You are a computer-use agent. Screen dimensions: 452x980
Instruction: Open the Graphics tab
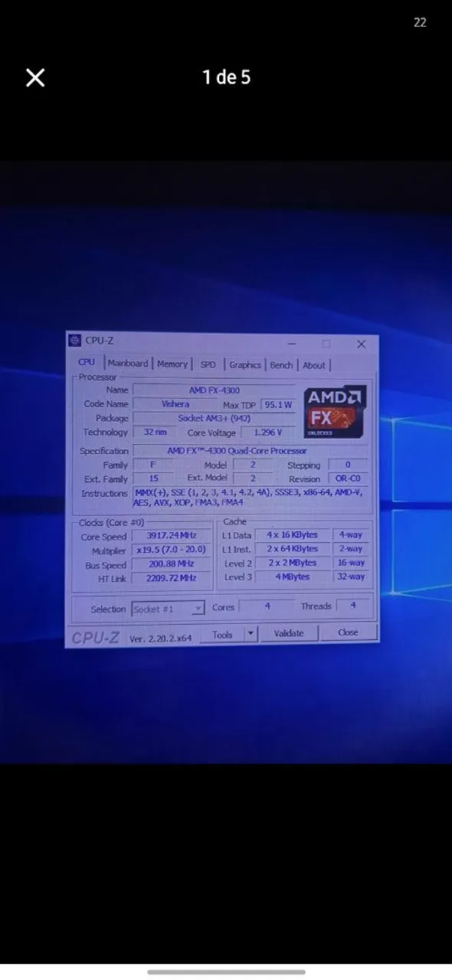click(244, 365)
